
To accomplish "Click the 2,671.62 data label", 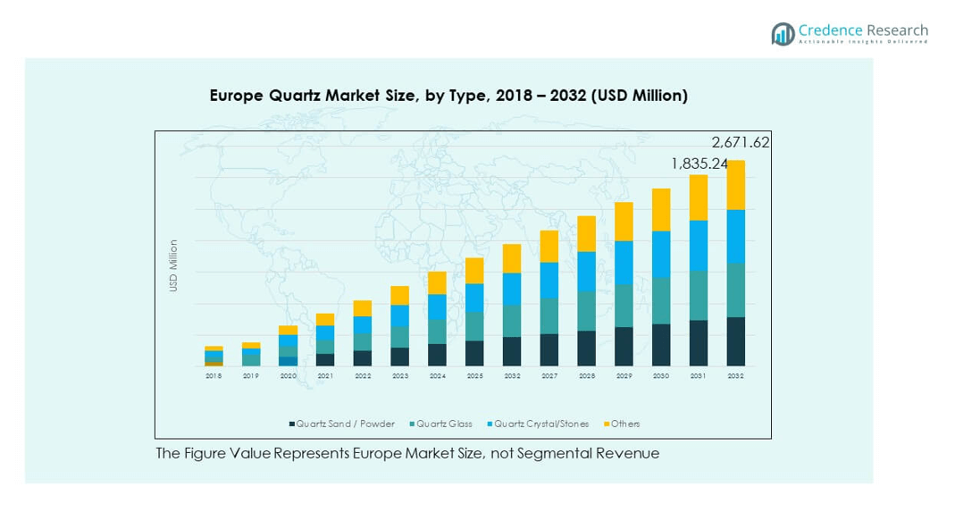I will click(740, 142).
